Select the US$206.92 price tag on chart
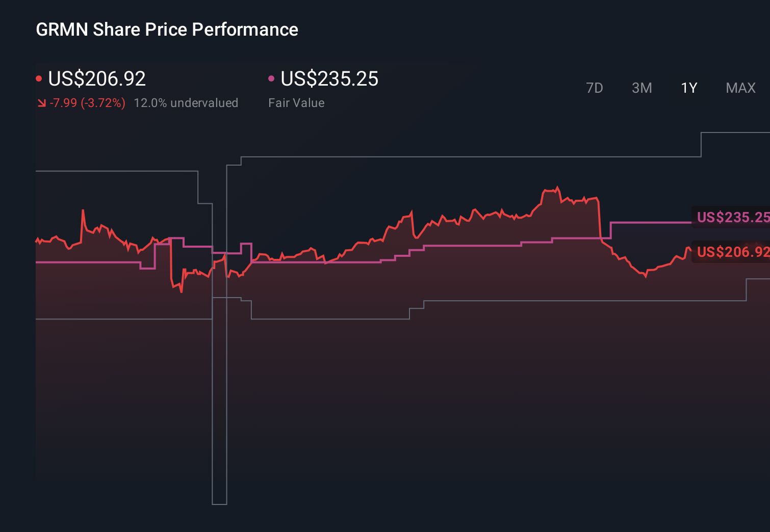Viewport: 770px width, 532px height. click(730, 252)
